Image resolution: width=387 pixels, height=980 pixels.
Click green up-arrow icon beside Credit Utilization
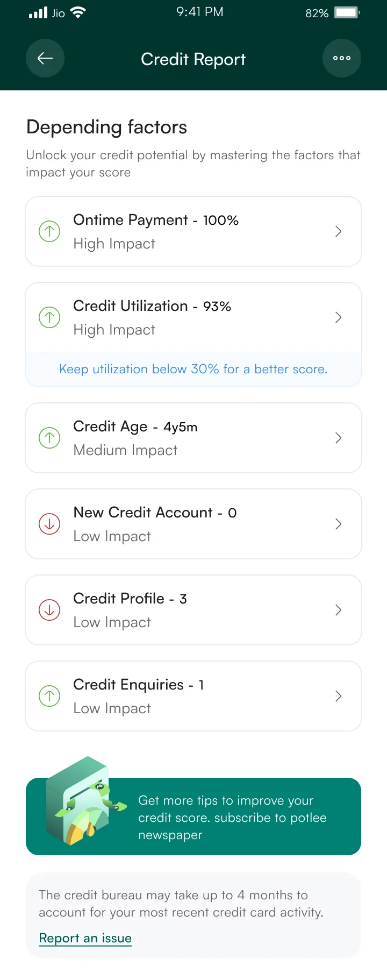49,317
